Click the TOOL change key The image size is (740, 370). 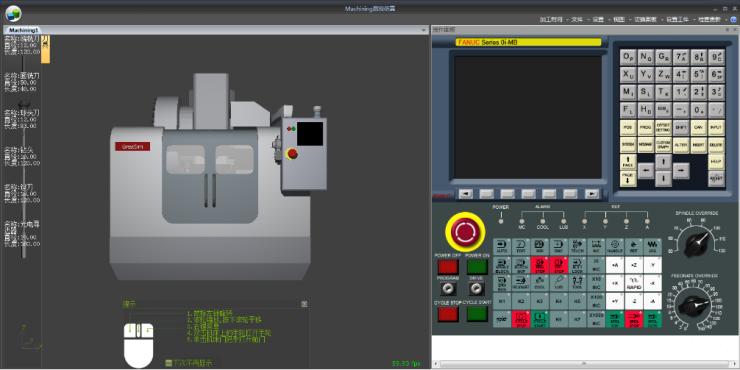[577, 283]
